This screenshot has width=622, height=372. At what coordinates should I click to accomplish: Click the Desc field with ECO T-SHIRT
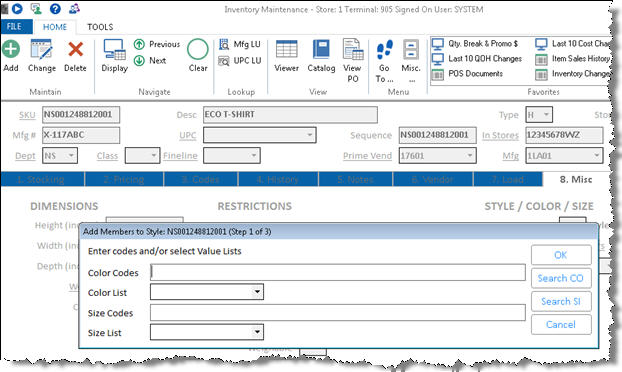[x=290, y=115]
